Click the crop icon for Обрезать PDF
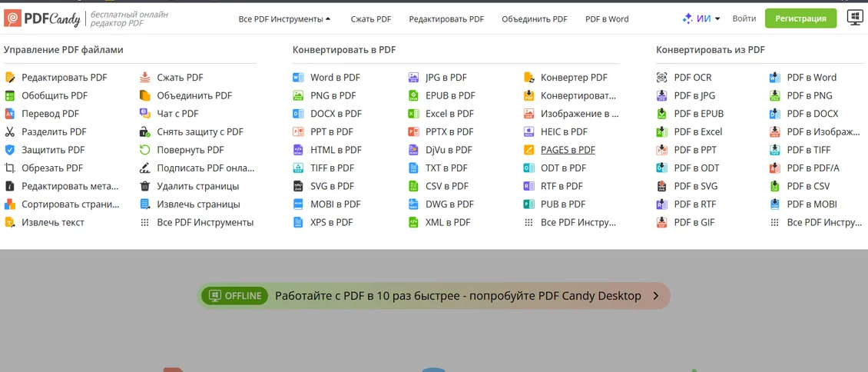Image resolution: width=868 pixels, height=372 pixels. click(10, 168)
